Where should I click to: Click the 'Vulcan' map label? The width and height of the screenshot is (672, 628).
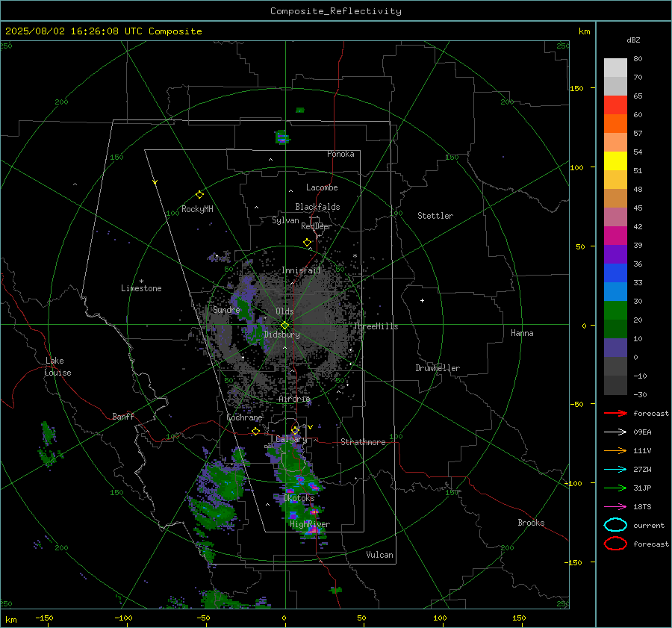(379, 555)
